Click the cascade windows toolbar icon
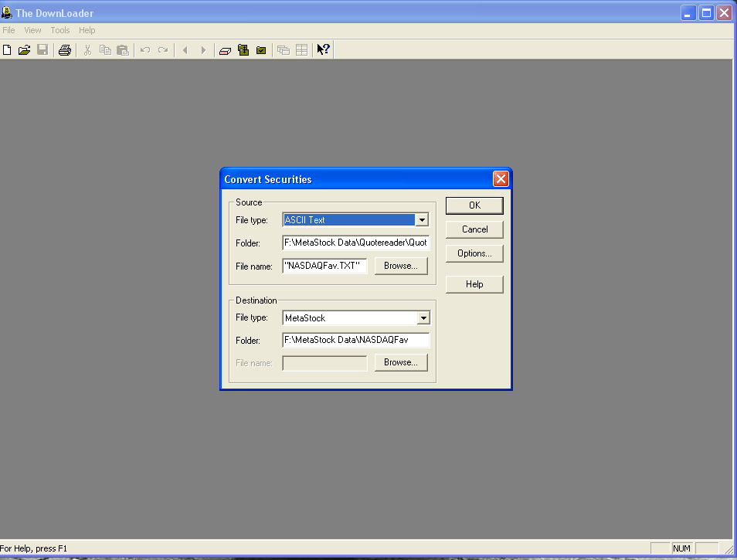 [x=284, y=49]
